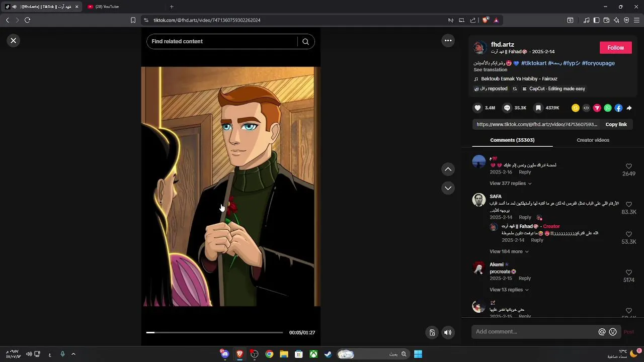Screen dimensions: 644x362
Task: Click the Brave Shields lion icon
Action: [485, 20]
